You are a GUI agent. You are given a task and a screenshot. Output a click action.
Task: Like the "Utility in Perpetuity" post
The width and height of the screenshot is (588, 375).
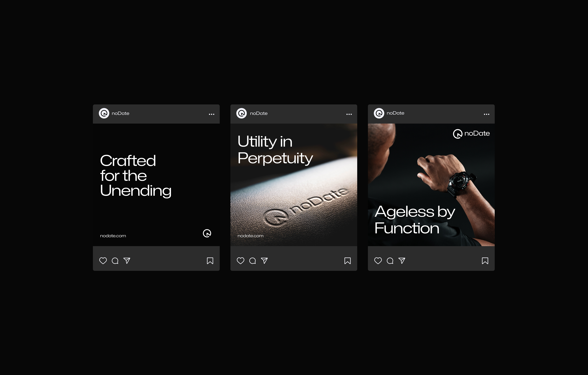pyautogui.click(x=241, y=261)
